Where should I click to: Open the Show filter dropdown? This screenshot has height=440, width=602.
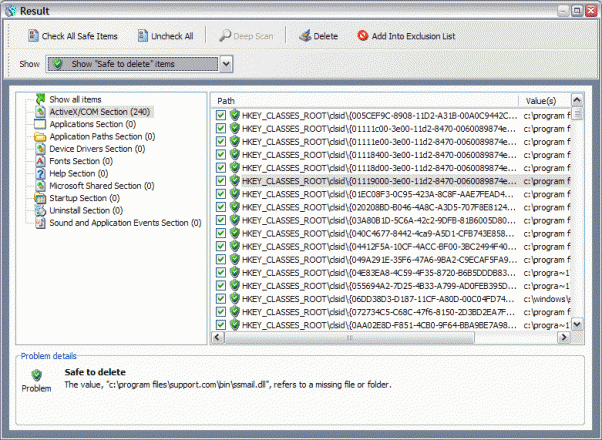[x=226, y=64]
